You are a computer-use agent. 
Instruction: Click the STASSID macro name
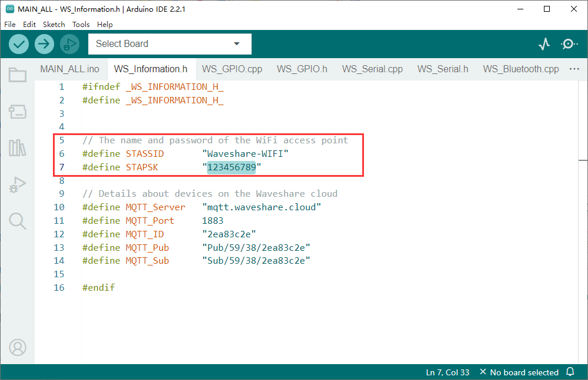[x=145, y=154]
